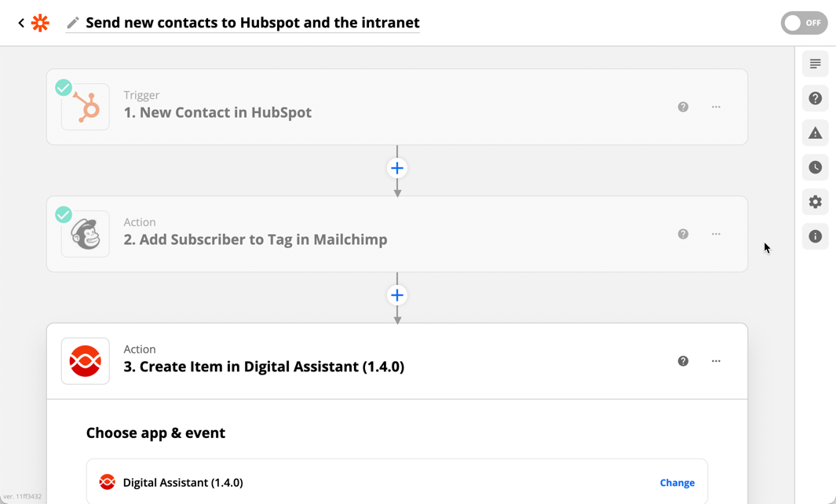Click the Zapier logo icon
Viewport: 836px width, 504px height.
(40, 23)
